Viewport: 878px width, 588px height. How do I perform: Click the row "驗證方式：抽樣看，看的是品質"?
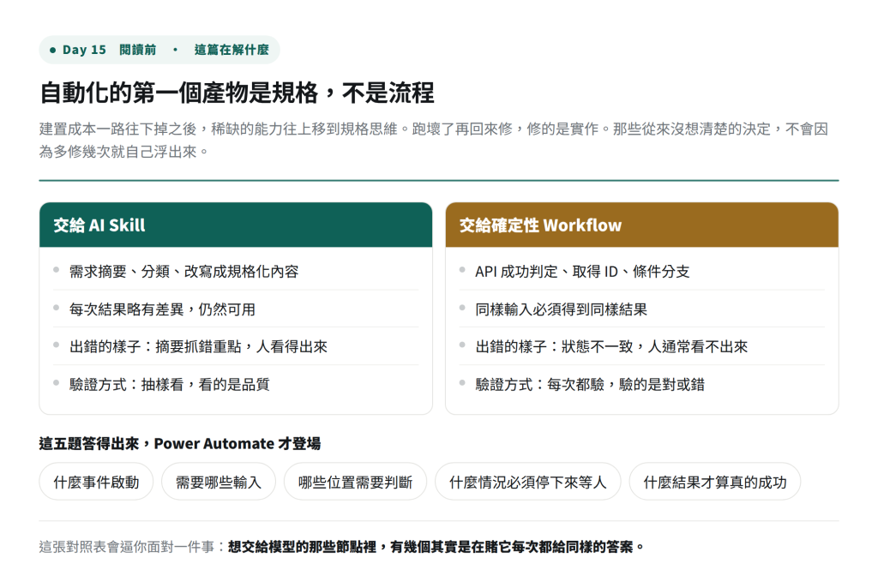point(236,384)
